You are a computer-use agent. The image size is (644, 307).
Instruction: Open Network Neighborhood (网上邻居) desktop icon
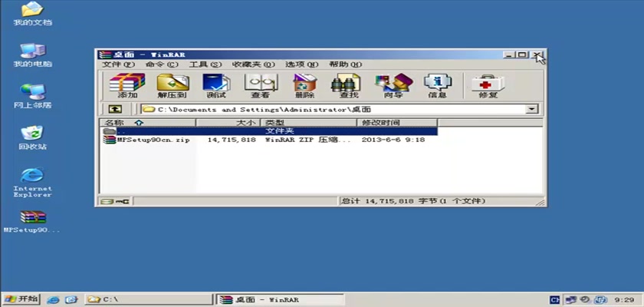(x=32, y=96)
